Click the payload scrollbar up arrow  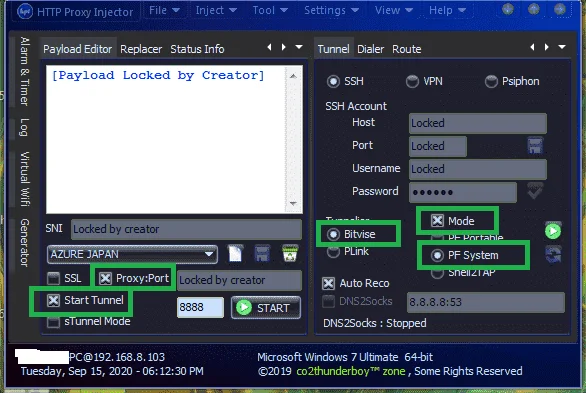[x=293, y=76]
